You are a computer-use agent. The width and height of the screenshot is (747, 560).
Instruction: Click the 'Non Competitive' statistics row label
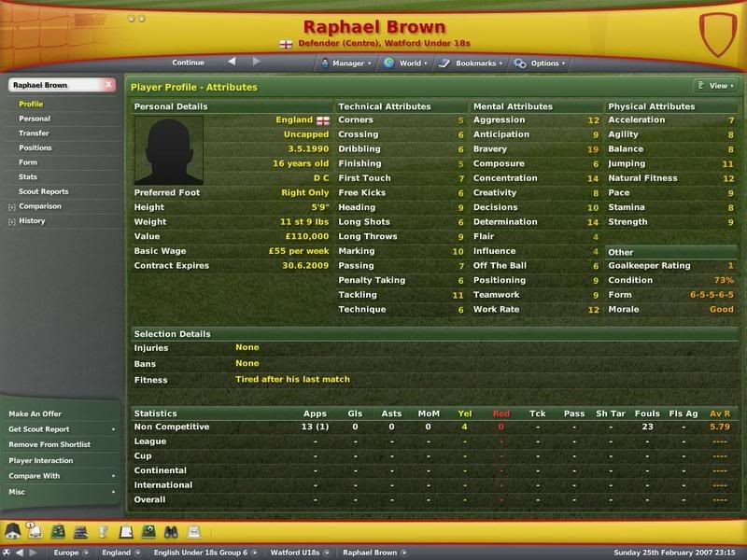172,427
